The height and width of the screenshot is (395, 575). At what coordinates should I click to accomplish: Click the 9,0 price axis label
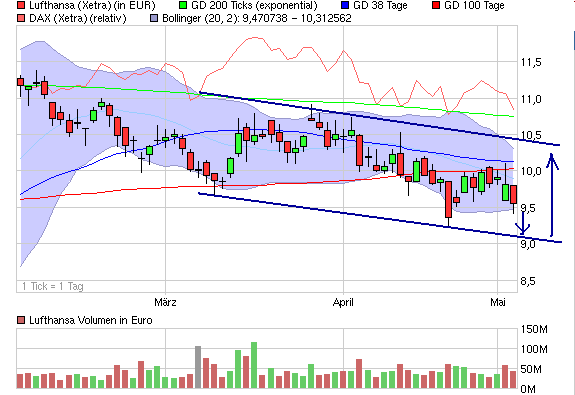[528, 244]
